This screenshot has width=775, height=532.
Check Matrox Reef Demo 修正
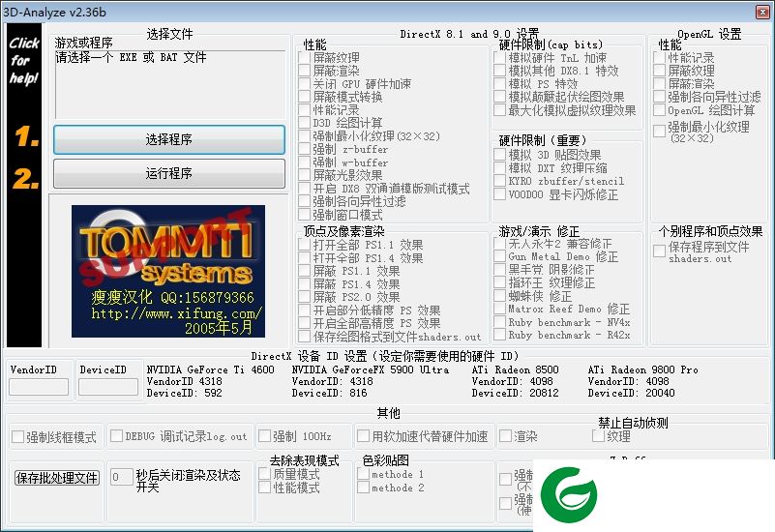[499, 309]
